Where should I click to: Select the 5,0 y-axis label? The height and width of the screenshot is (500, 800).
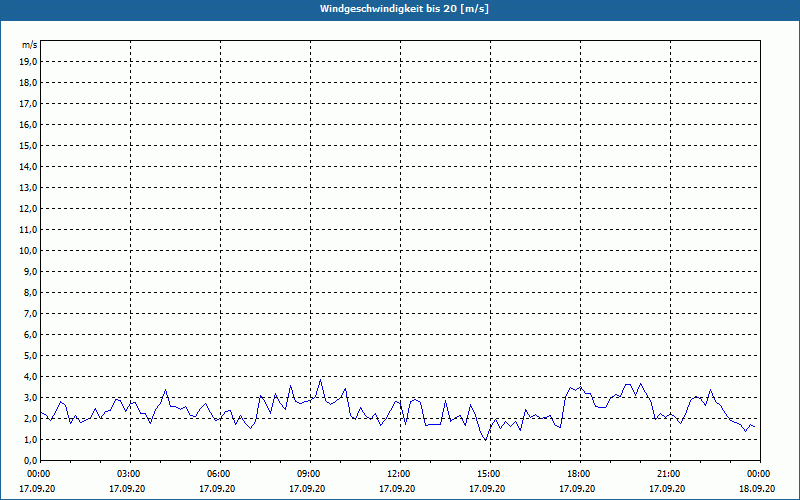(29, 355)
